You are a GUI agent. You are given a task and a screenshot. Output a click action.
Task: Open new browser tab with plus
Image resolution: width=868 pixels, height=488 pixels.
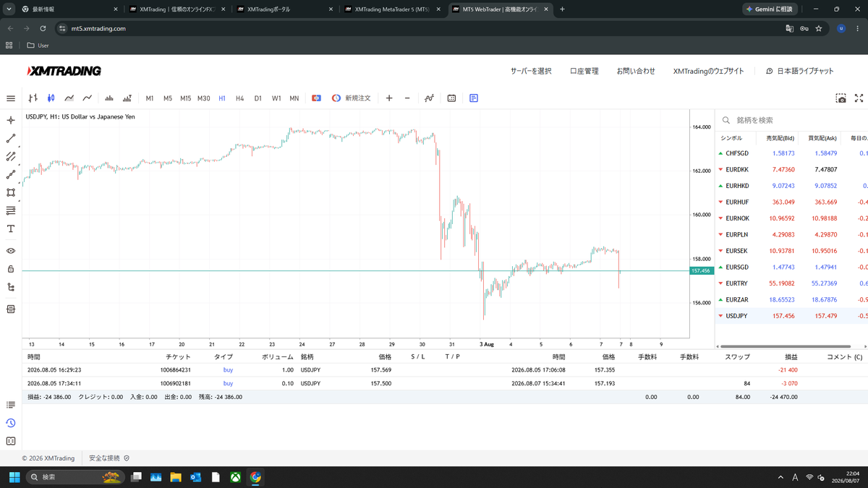tap(563, 9)
